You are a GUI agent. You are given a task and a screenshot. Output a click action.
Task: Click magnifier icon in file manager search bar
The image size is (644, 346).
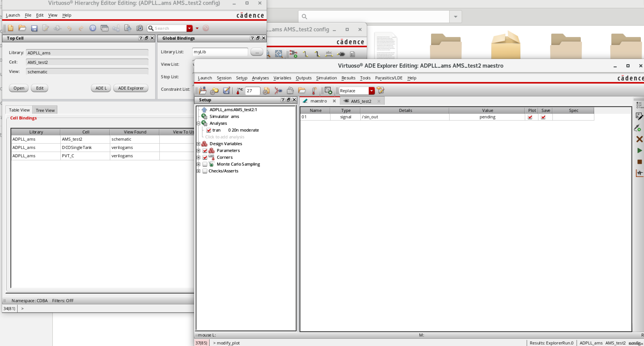(304, 17)
